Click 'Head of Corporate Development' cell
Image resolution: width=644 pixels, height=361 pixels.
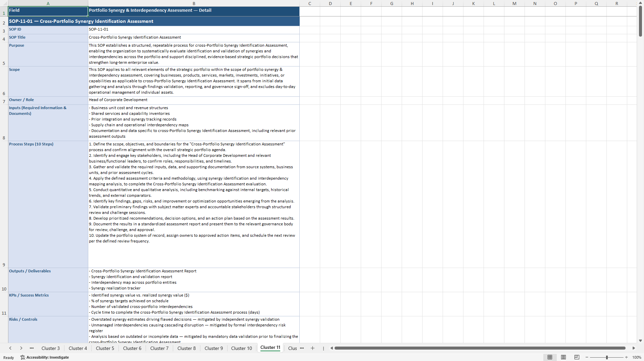[194, 100]
